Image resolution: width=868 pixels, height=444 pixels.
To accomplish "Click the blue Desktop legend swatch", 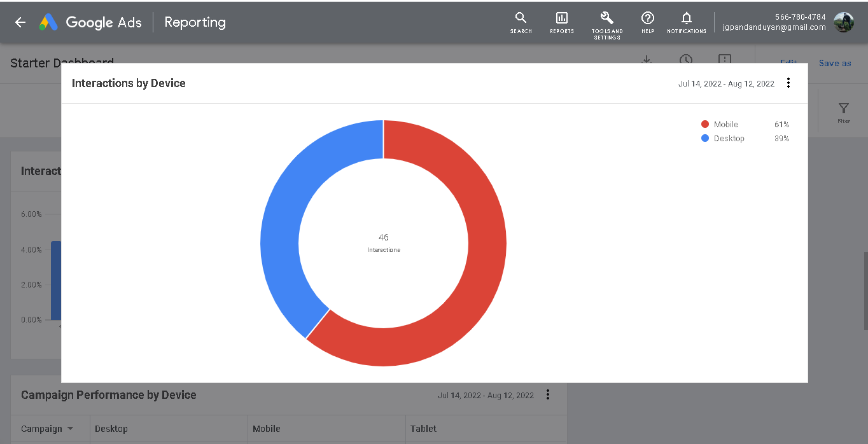I will 704,138.
